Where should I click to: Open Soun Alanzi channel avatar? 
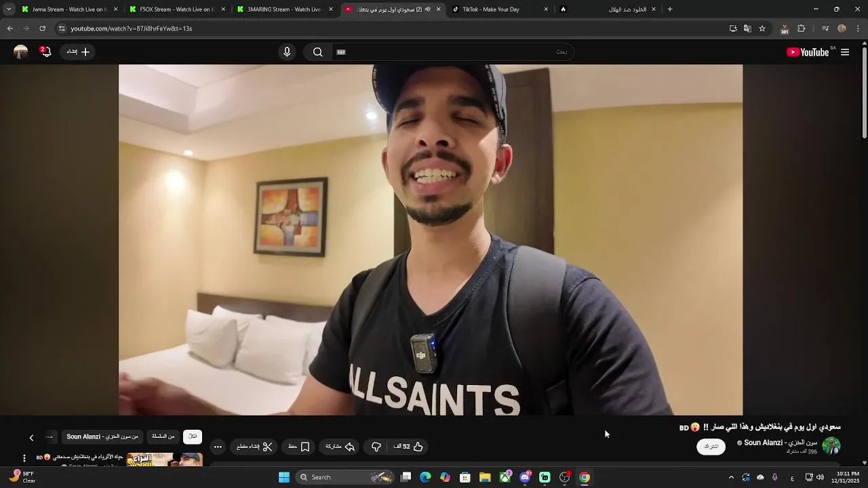831,445
